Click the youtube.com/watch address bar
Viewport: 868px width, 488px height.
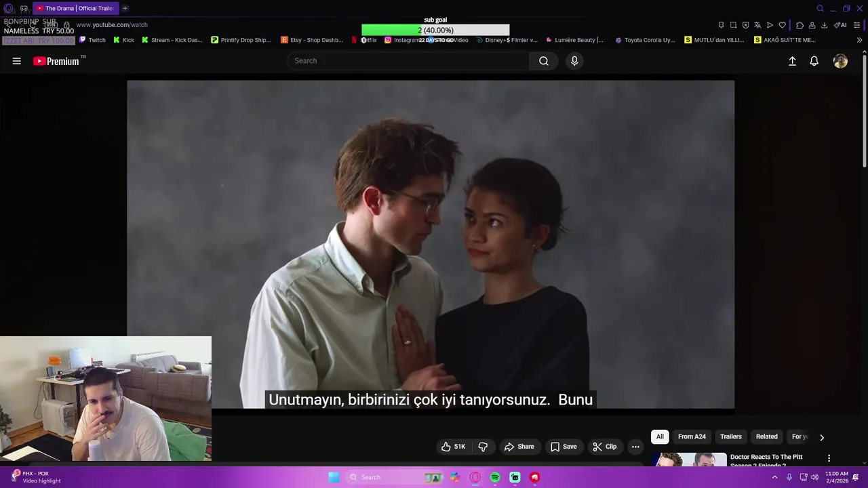click(112, 25)
